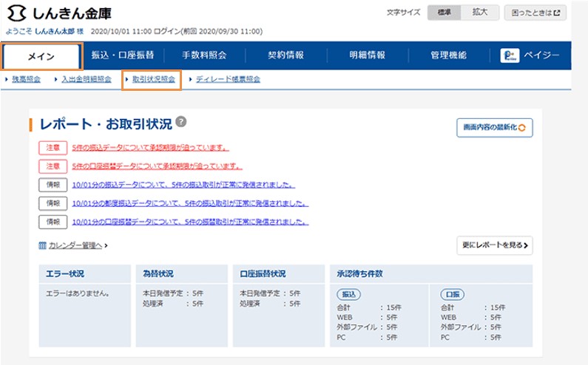588x365 pixels.
Task: Open the first 注意 振込データ warning link
Action: pyautogui.click(x=151, y=147)
